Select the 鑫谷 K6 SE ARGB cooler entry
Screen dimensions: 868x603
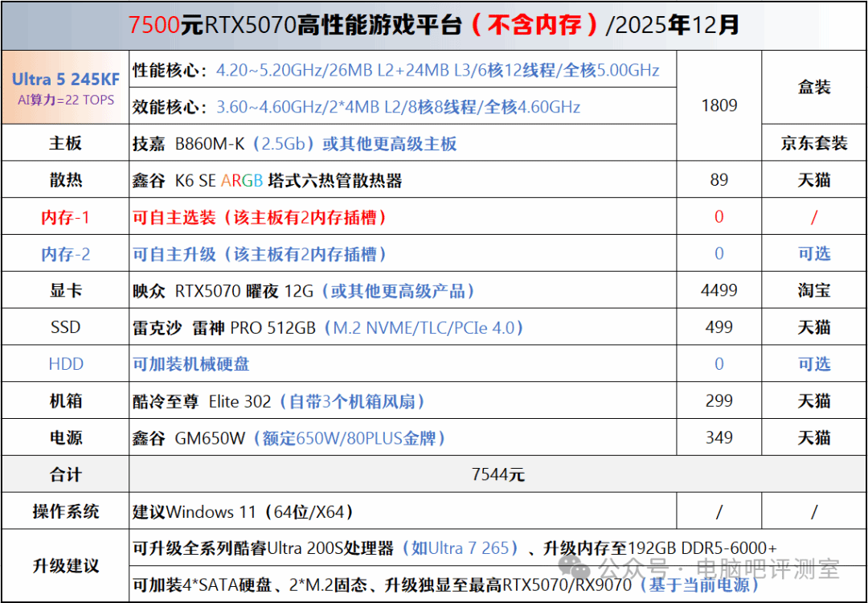point(267,181)
